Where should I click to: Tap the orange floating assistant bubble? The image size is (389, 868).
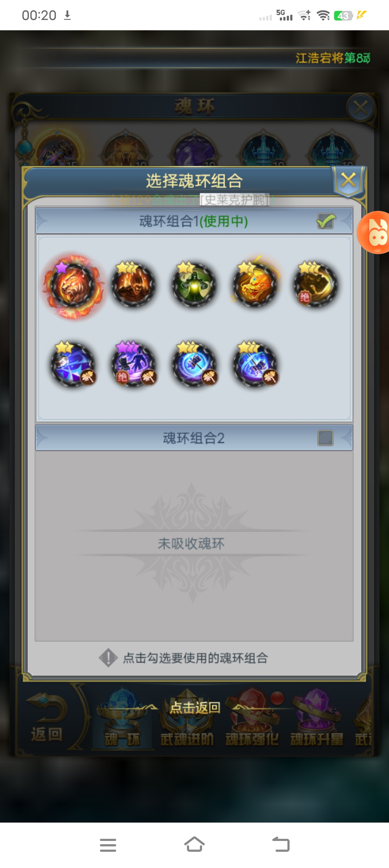374,232
